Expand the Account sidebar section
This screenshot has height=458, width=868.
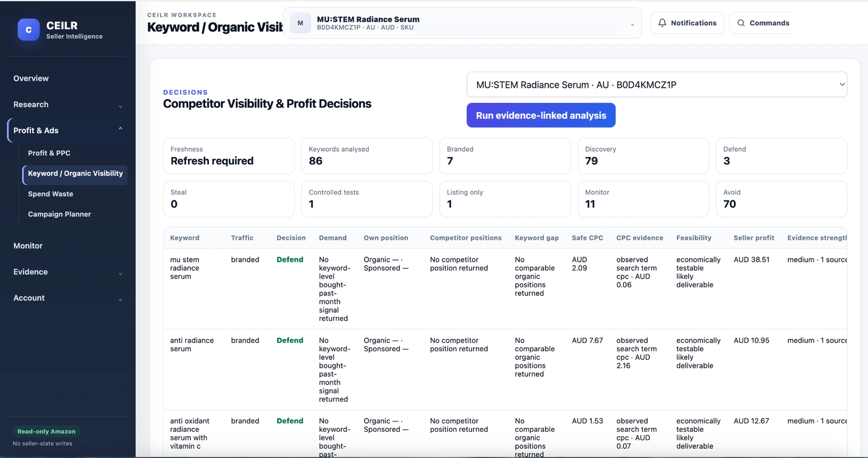point(68,298)
